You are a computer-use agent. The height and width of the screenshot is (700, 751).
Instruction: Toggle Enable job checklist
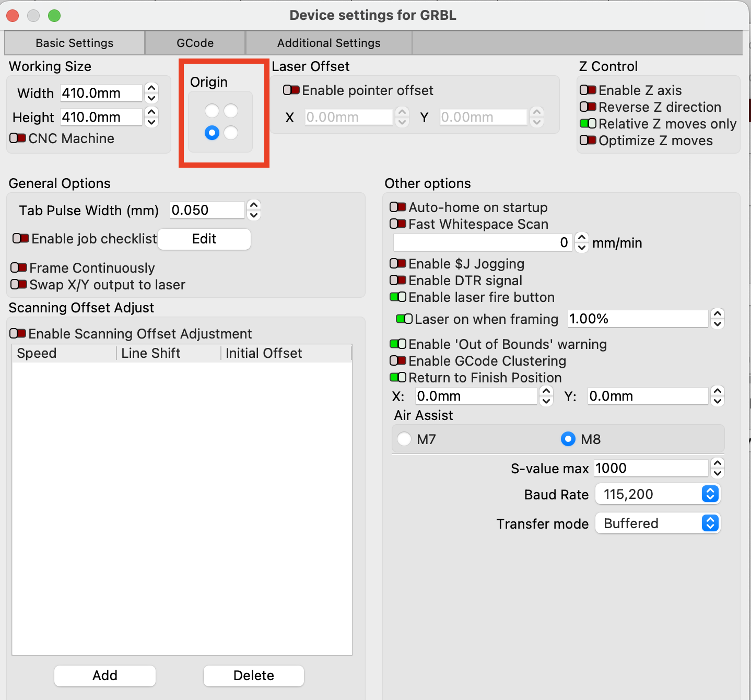tap(21, 239)
